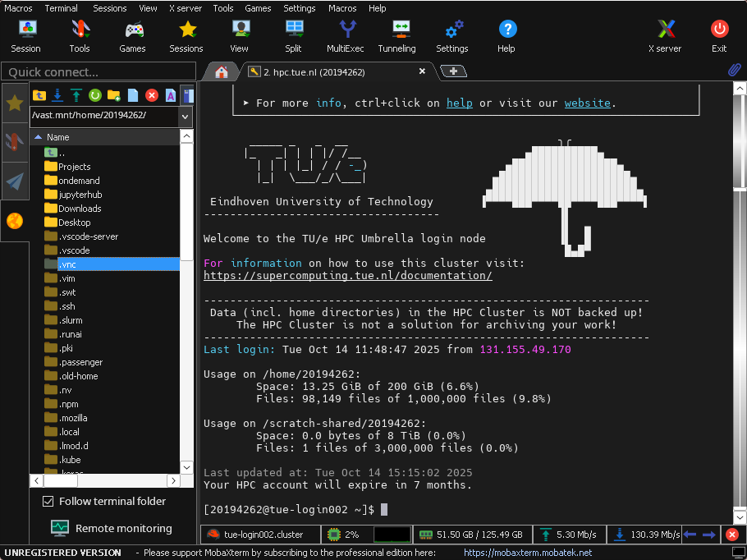Open the Sessions menu
The image size is (747, 560).
109,8
